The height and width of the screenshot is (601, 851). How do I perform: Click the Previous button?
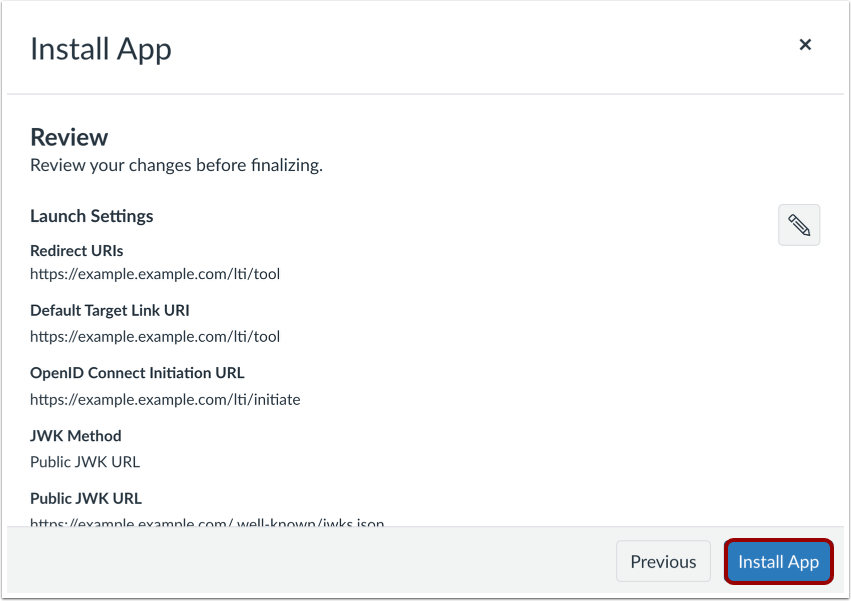click(662, 561)
